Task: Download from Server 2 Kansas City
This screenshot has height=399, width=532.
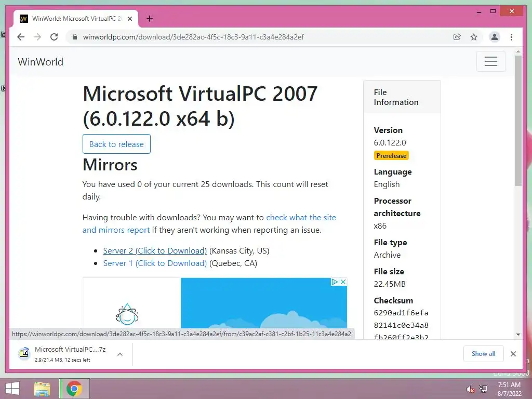Action: pyautogui.click(x=155, y=251)
